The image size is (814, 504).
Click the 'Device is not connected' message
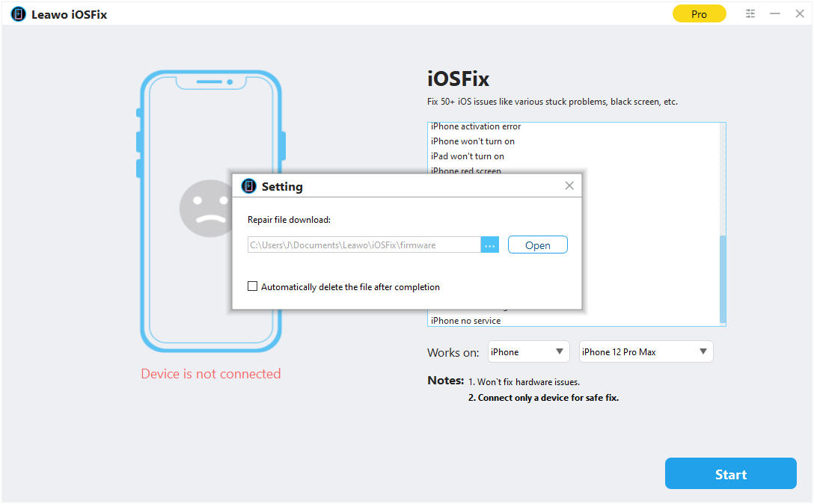211,374
